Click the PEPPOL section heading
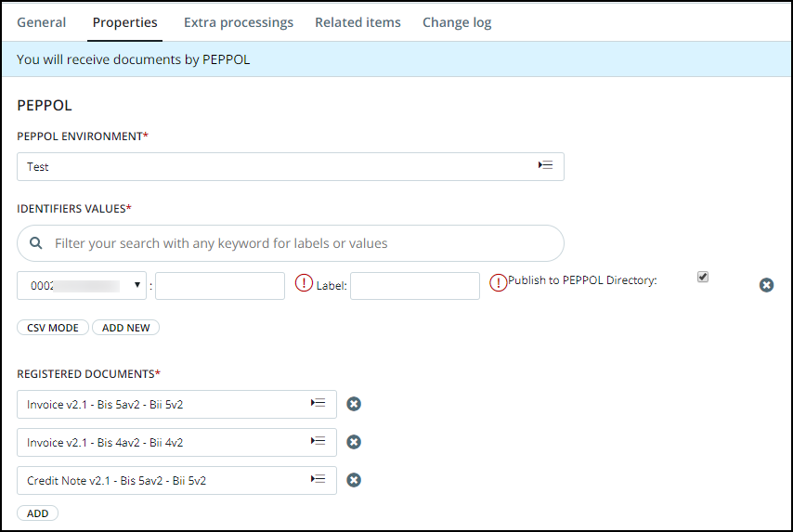Viewport: 793px width, 532px height. point(45,105)
